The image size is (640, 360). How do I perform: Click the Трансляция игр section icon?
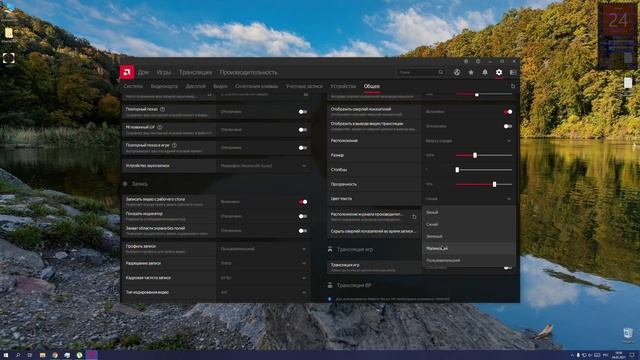point(330,249)
